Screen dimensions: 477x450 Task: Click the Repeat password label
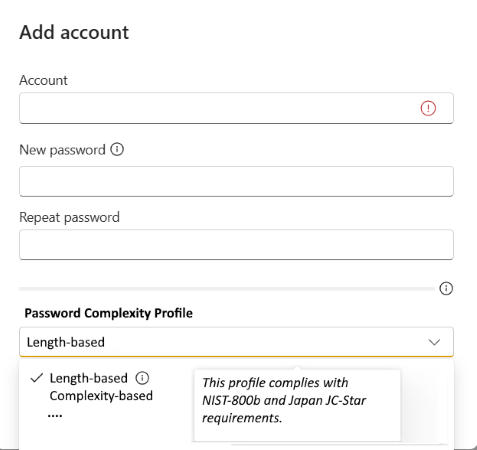pos(69,217)
